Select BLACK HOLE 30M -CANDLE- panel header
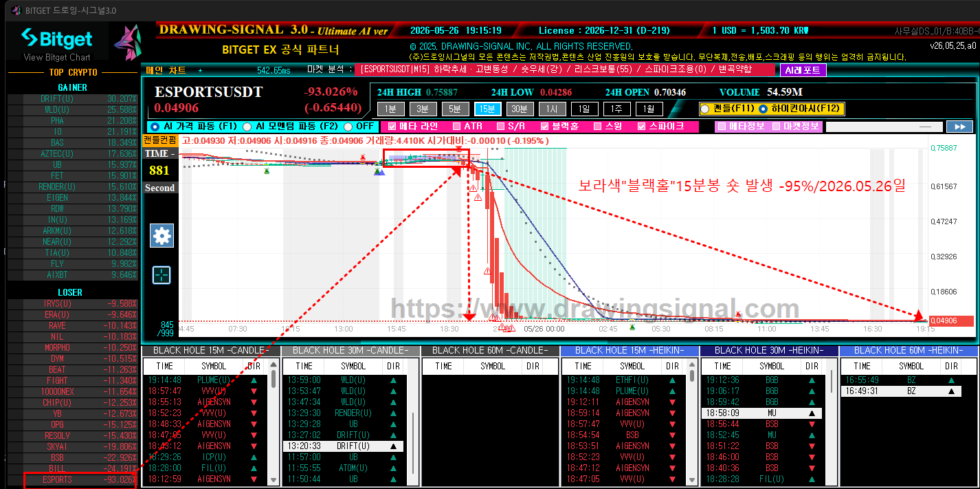 [x=349, y=351]
